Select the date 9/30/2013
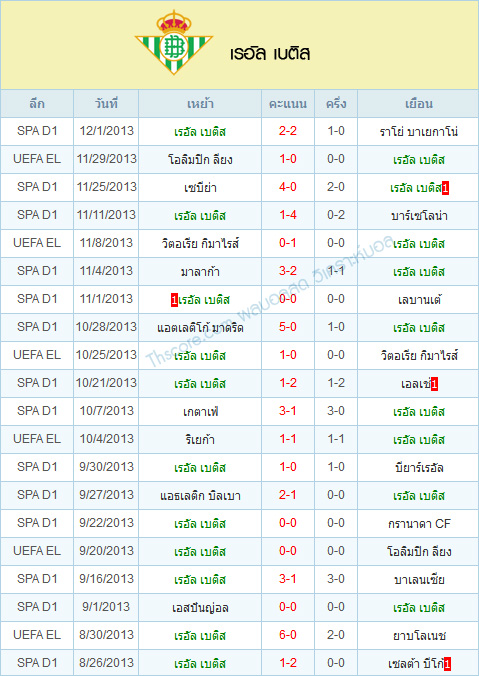Viewport: 479px width, 676px height. (106, 467)
